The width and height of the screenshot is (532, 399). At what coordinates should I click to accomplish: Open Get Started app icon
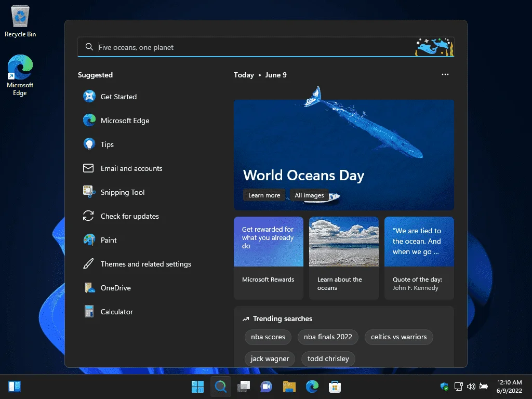[x=89, y=97]
